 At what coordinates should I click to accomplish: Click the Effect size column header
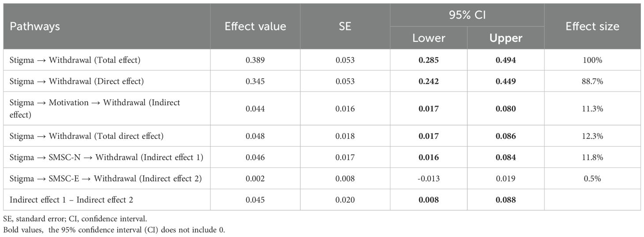[592, 26]
